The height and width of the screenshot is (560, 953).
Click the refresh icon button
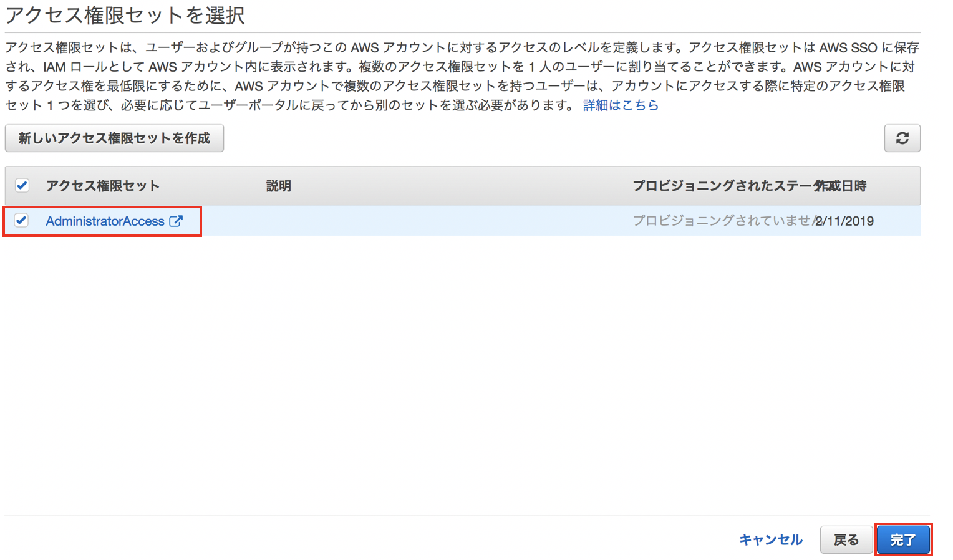click(902, 138)
